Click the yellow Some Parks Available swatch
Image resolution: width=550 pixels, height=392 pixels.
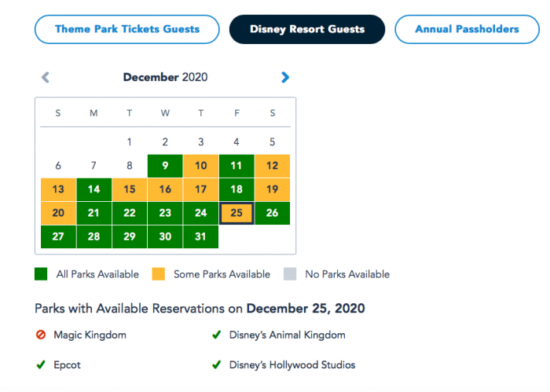(x=158, y=274)
